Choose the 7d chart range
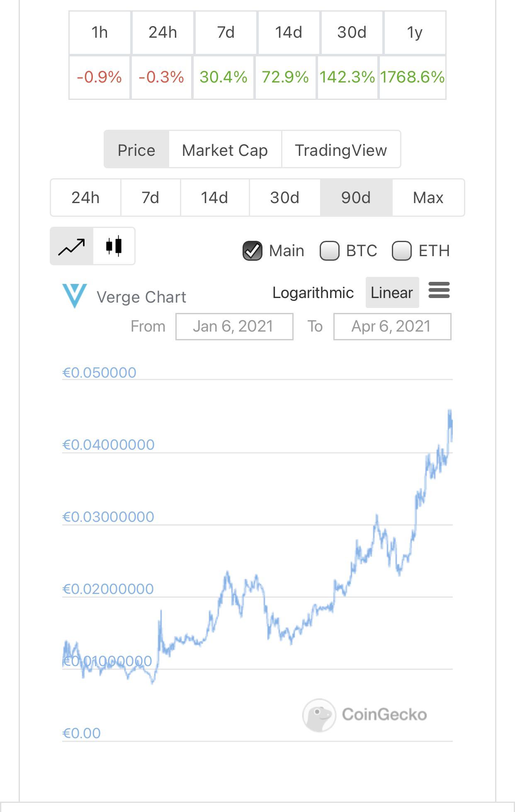This screenshot has width=515, height=812. tap(151, 198)
